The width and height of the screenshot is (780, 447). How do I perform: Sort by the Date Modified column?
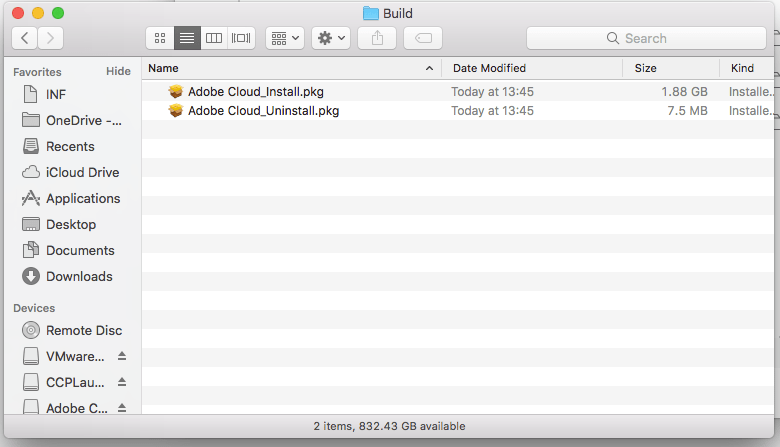489,68
